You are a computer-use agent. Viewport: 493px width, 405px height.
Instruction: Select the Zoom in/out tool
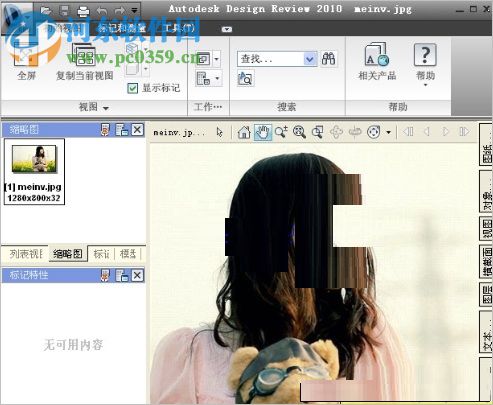click(281, 132)
